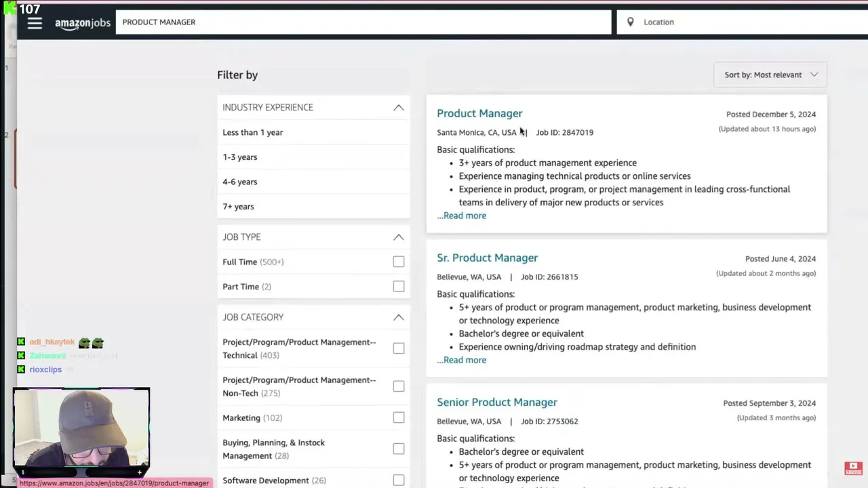The height and width of the screenshot is (488, 868).
Task: Click the red Subscribe badge icon
Action: [853, 468]
